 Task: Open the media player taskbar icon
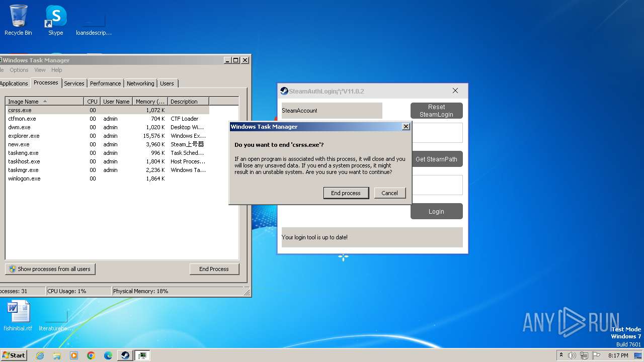[x=74, y=355]
